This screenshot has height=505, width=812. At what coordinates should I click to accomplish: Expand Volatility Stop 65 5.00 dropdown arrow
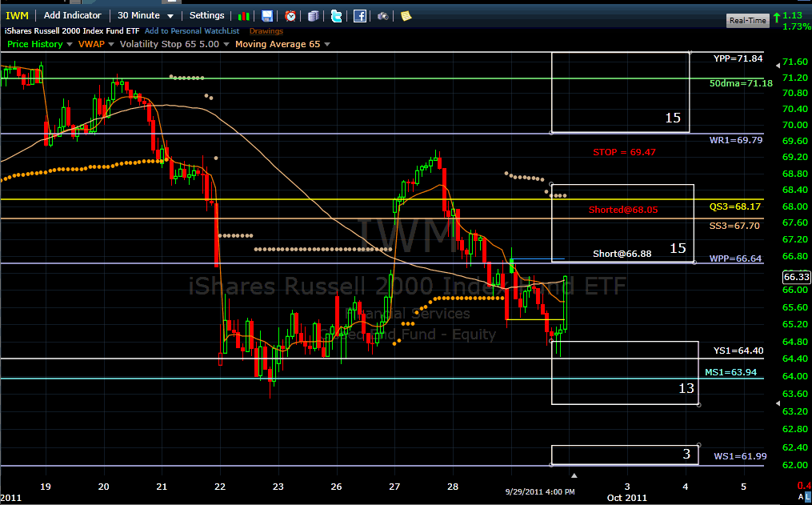226,45
